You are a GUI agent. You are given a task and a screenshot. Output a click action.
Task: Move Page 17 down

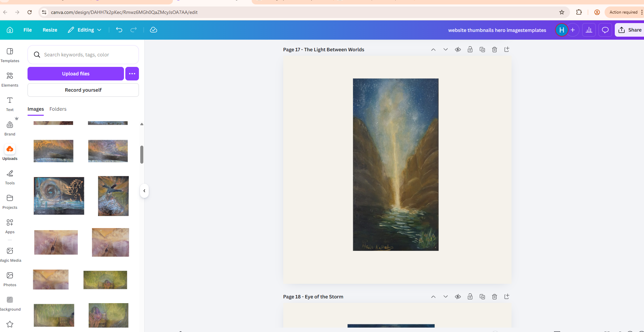click(446, 50)
